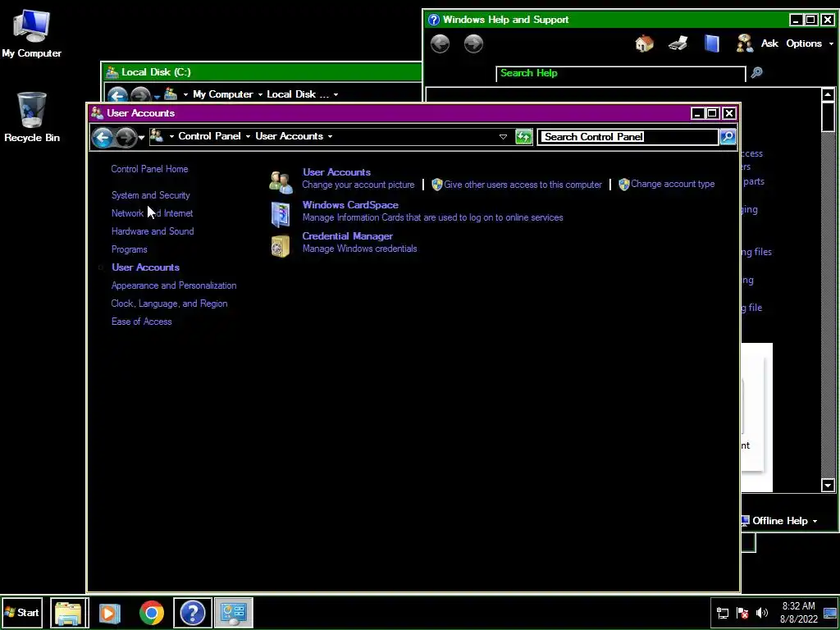840x630 pixels.
Task: Click Give other users access to this computer
Action: [x=523, y=185]
